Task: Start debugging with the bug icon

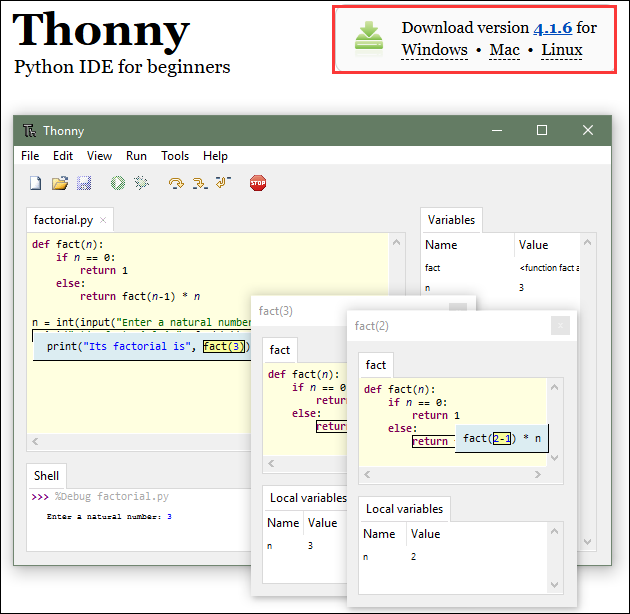Action: point(142,183)
